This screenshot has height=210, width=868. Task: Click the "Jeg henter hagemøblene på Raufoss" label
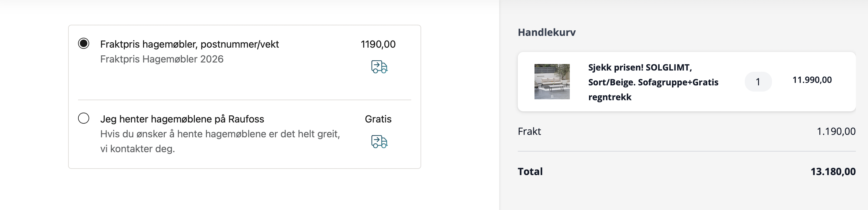[182, 119]
